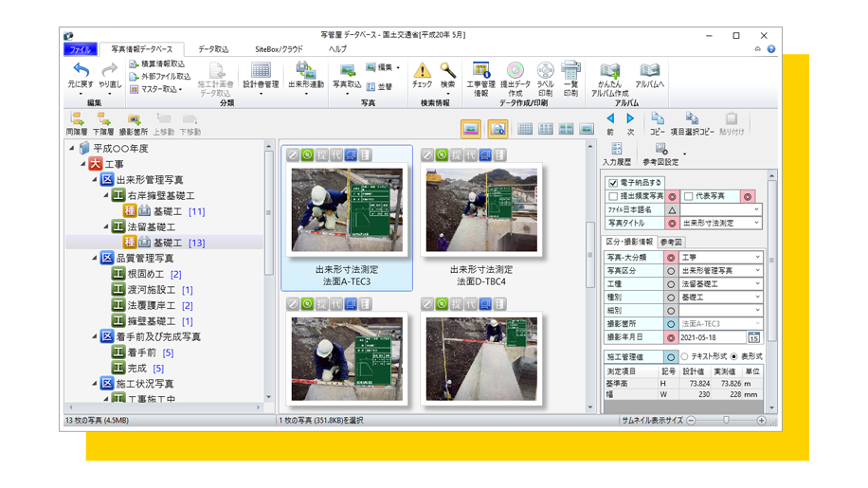This screenshot has height=488, width=868.
Task: Open 設計書管理 ribbon button
Action: click(261, 77)
